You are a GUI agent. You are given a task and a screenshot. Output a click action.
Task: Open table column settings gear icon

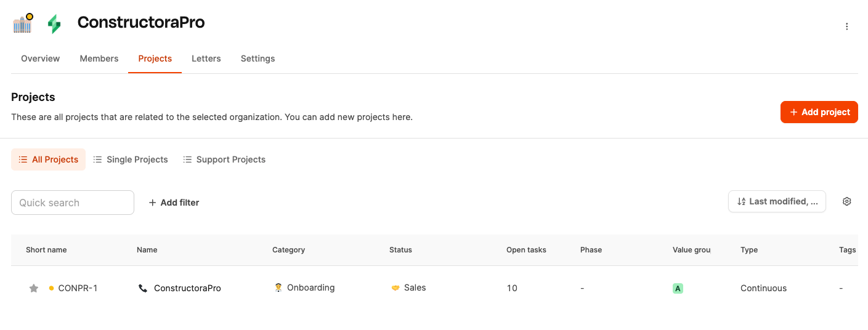[847, 201]
